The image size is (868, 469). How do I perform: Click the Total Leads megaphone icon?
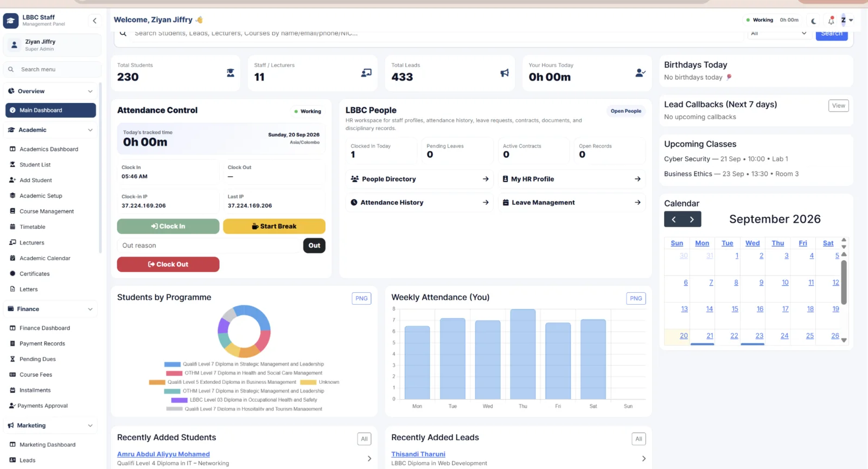[x=505, y=73]
